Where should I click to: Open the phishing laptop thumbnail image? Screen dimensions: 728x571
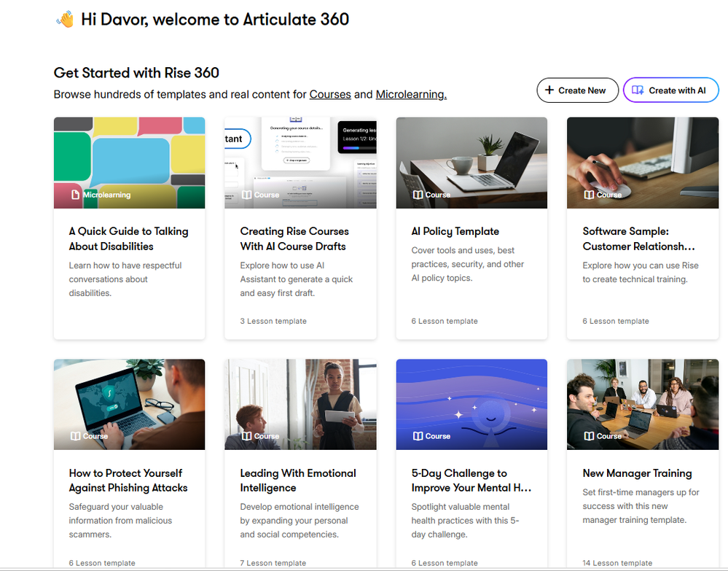click(129, 404)
